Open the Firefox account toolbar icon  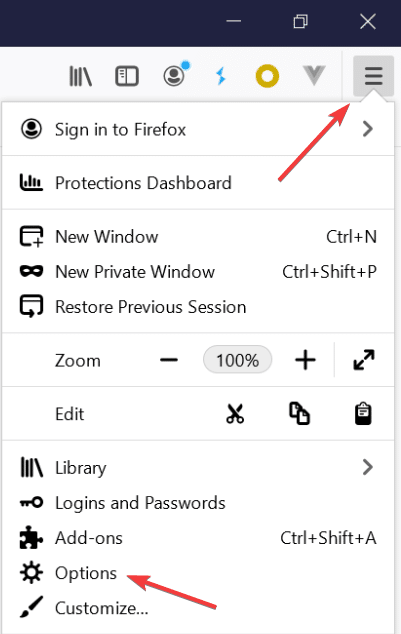(176, 74)
